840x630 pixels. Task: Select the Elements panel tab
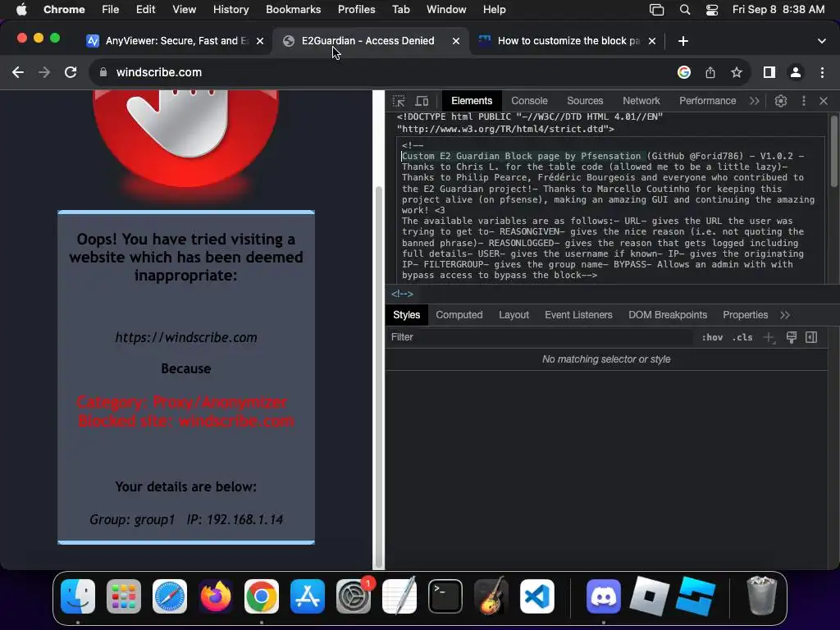(472, 101)
